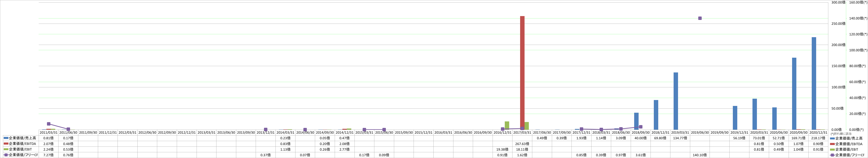Select the 企業価値/EBITDA row label on the left
The width and height of the screenshot is (868, 158).
point(22,144)
